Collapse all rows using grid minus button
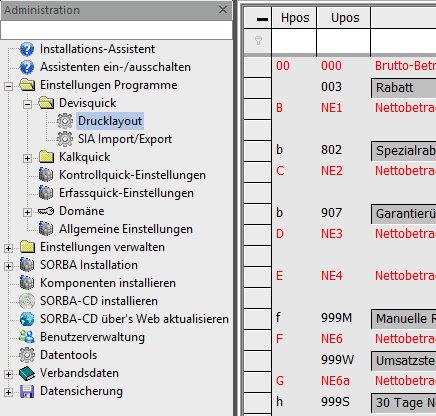The height and width of the screenshot is (416, 436). pyautogui.click(x=262, y=19)
